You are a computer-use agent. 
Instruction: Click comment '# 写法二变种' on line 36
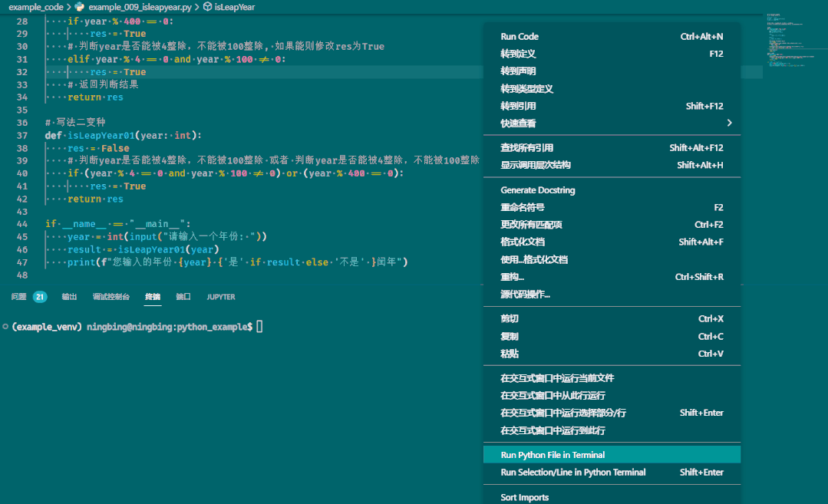pyautogui.click(x=75, y=123)
